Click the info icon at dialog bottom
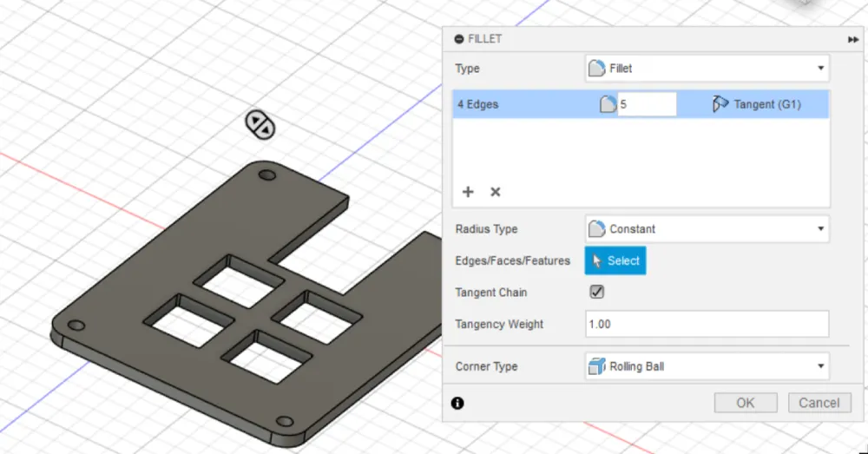 click(x=457, y=403)
